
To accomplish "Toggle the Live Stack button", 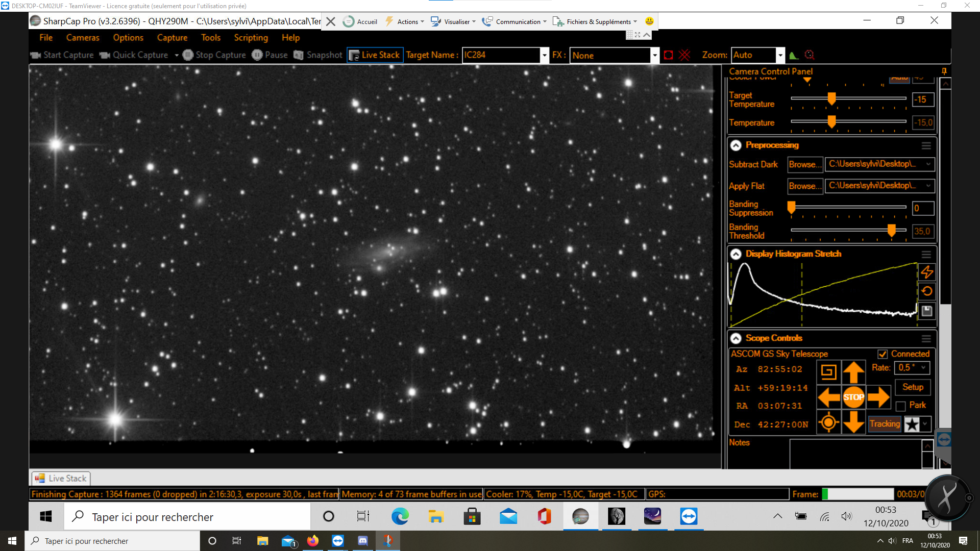I will (x=375, y=55).
